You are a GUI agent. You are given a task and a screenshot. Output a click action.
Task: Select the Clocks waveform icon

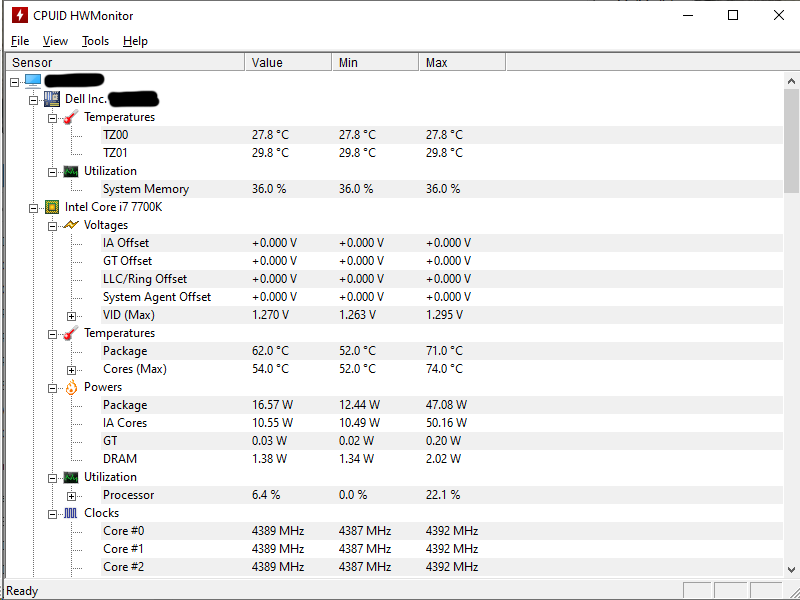[70, 513]
